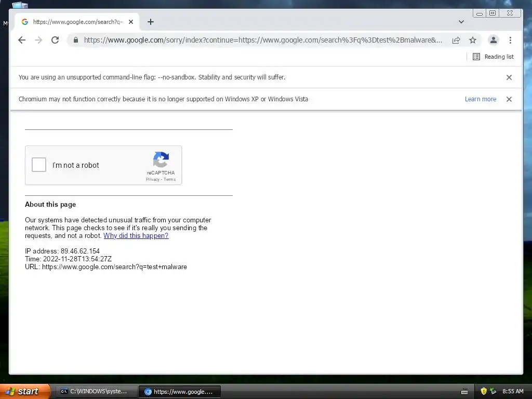This screenshot has height=399, width=532.
Task: Click the About this page heading
Action: [50, 204]
